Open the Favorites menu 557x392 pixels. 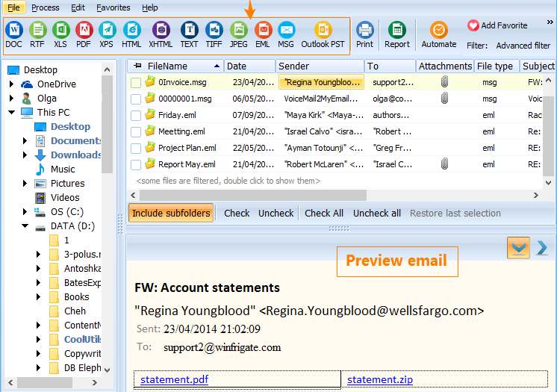tap(113, 7)
